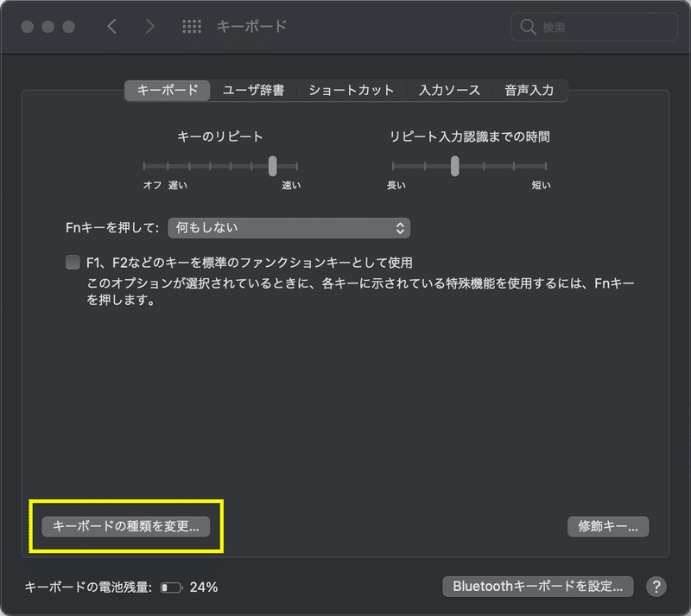Click the magnifying glass search icon

[528, 27]
